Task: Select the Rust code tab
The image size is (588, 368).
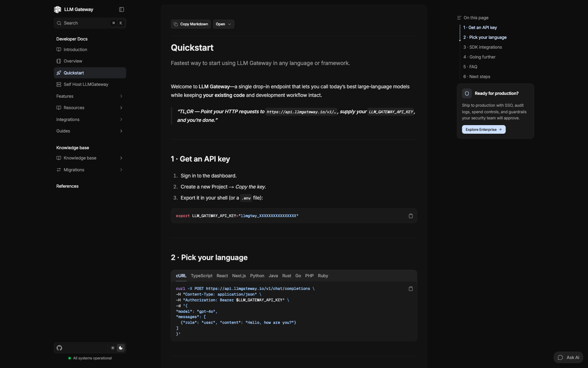Action: click(x=287, y=276)
